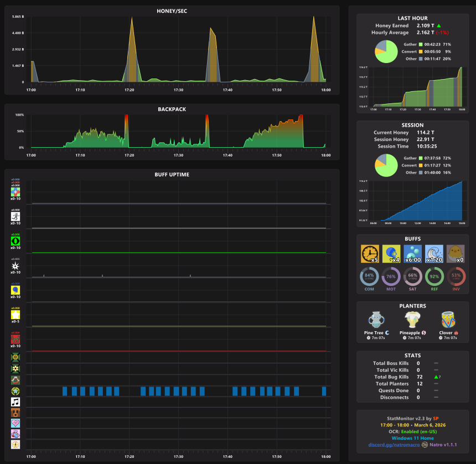Image resolution: width=476 pixels, height=464 pixels.
Task: Click the gray Other swatch in Session
Action: (421, 173)
